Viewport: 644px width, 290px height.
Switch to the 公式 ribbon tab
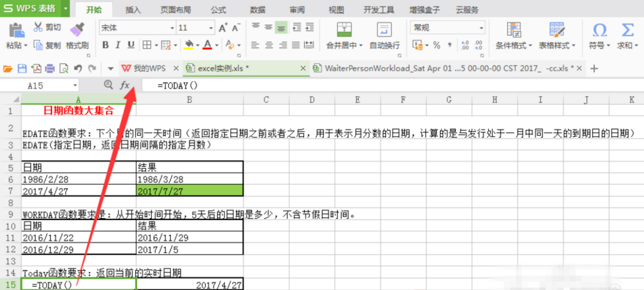coord(218,10)
